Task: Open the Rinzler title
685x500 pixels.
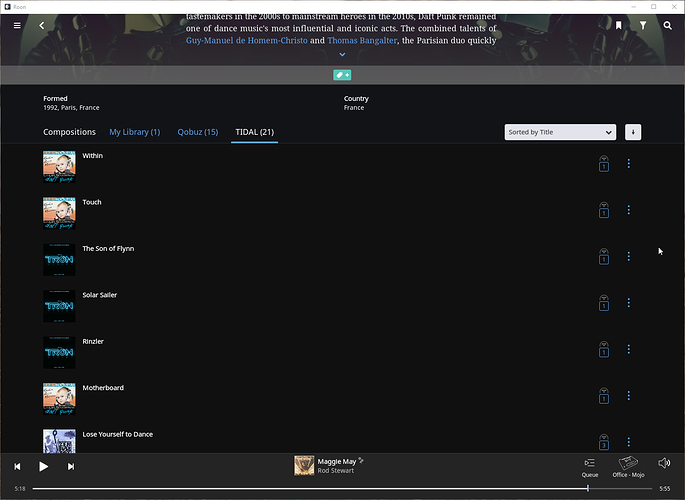Action: click(93, 341)
